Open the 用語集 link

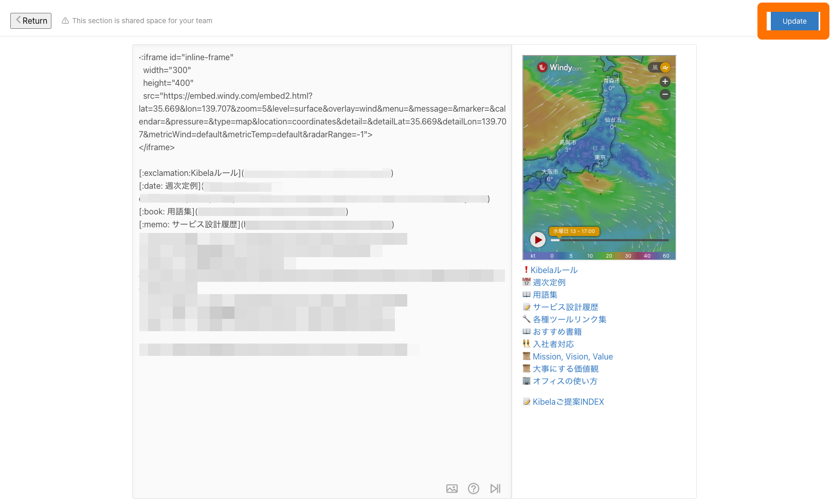545,295
